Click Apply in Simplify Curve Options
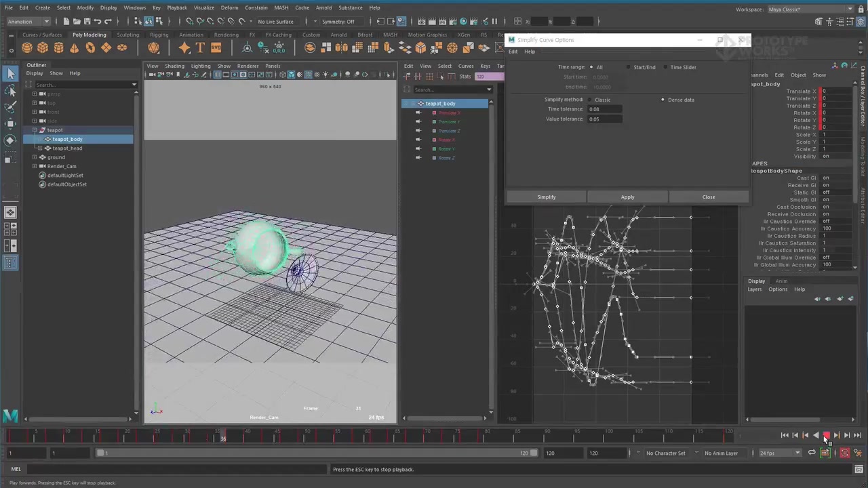The width and height of the screenshot is (868, 488). tap(627, 197)
